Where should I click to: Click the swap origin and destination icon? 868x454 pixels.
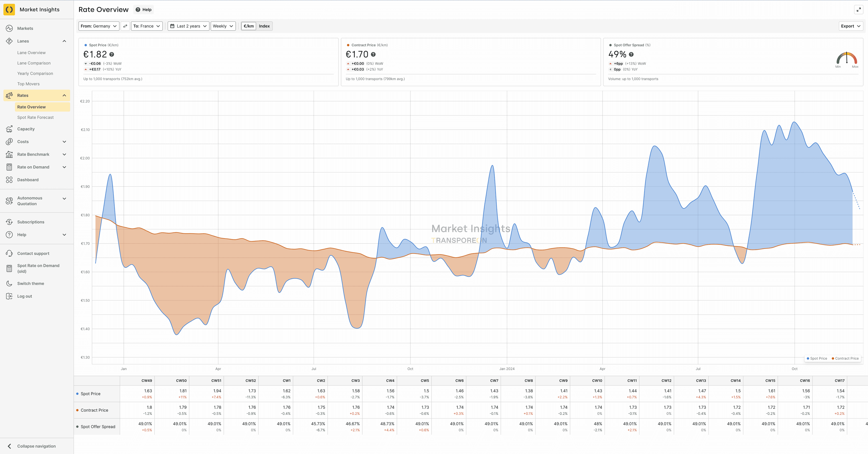[x=125, y=26]
